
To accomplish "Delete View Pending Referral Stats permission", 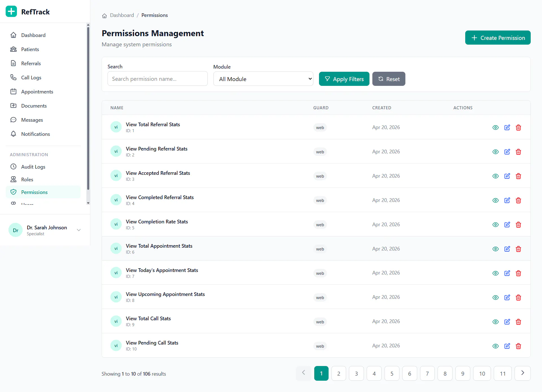I will 518,152.
